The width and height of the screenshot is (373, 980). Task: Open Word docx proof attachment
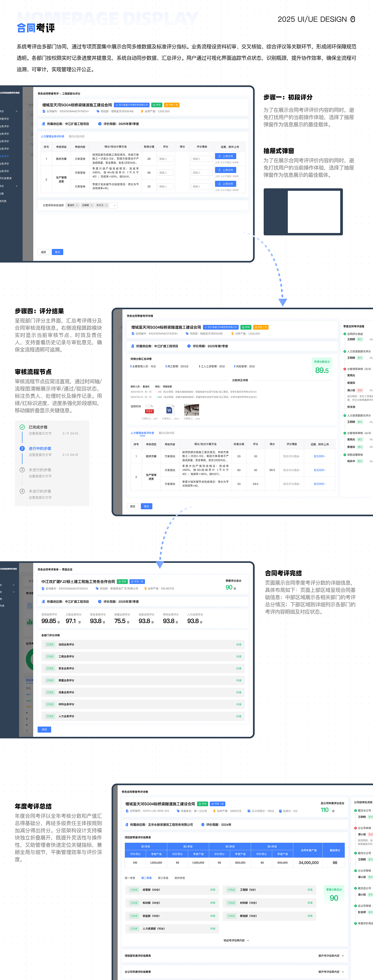click(x=170, y=411)
